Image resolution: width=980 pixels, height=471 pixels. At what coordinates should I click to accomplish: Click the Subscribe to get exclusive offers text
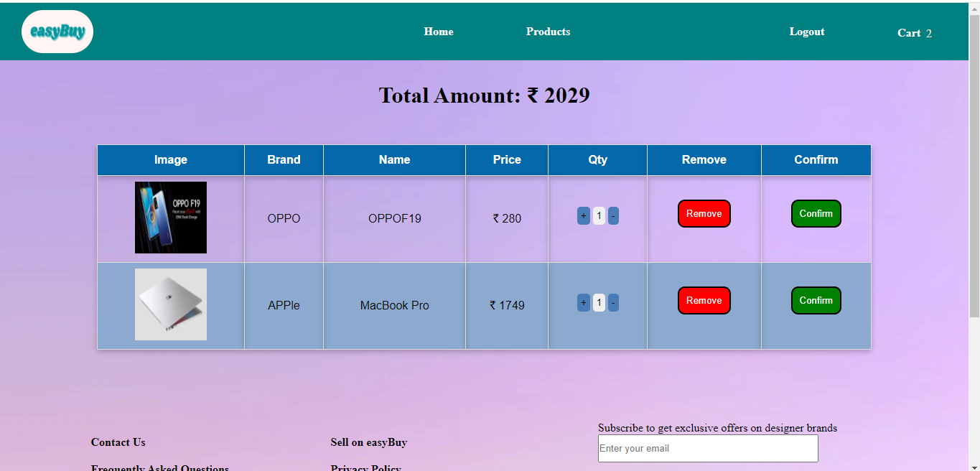pyautogui.click(x=717, y=428)
